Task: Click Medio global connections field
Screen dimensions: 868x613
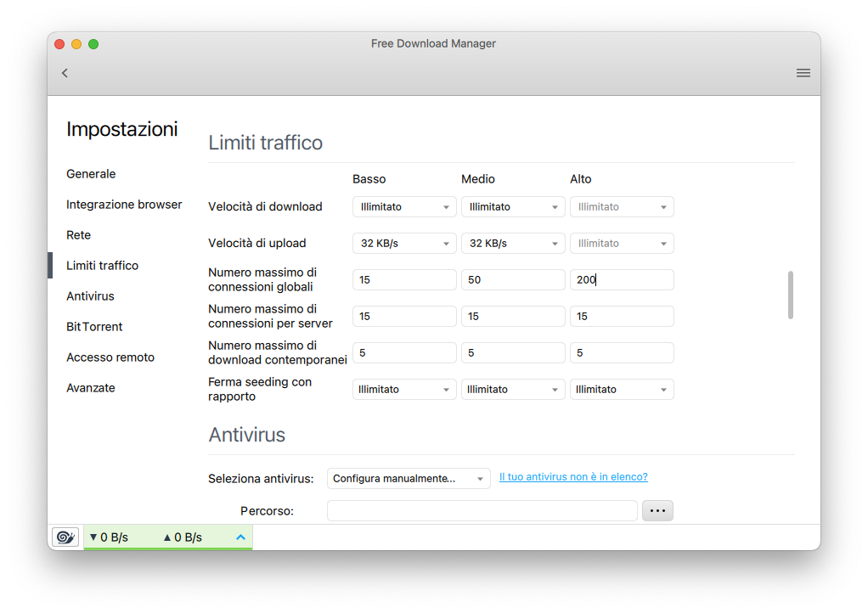Action: pyautogui.click(x=513, y=280)
